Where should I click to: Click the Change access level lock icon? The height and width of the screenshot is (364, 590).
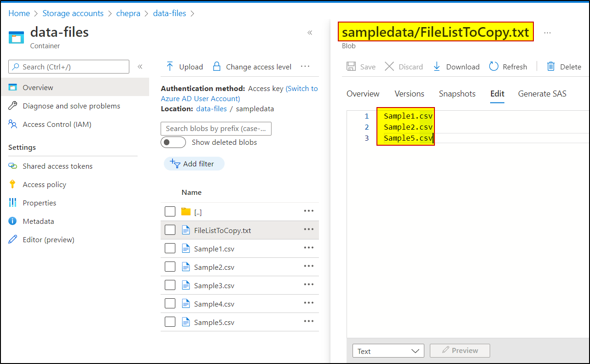216,67
